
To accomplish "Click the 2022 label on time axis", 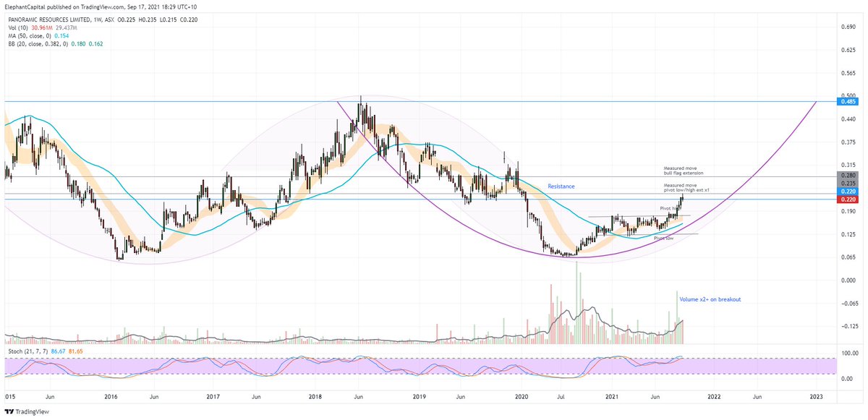I will tap(713, 397).
